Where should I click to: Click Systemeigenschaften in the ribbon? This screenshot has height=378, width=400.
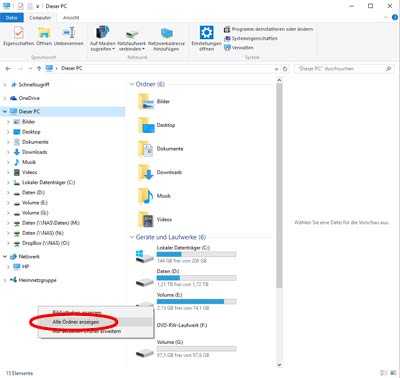coord(251,38)
